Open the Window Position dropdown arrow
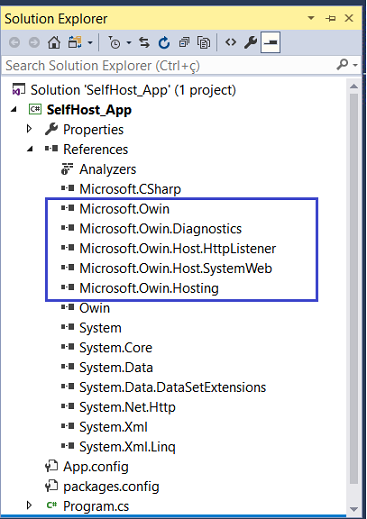 [311, 18]
